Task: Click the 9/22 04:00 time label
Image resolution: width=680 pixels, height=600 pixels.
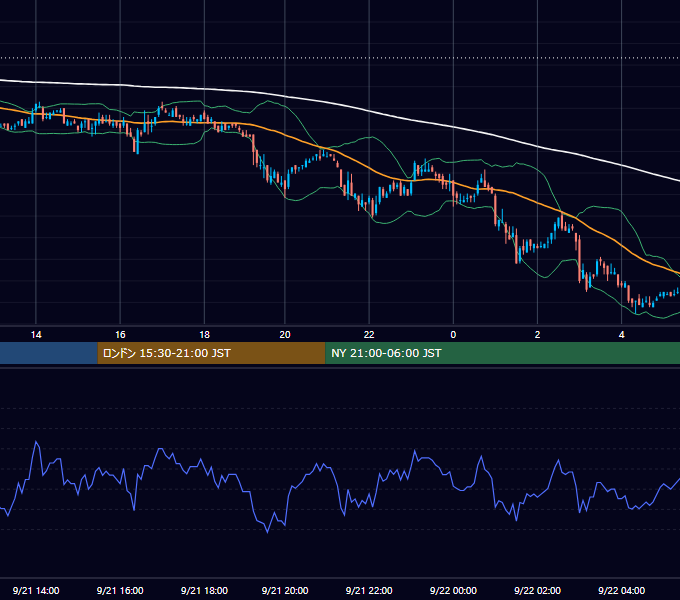Action: [x=621, y=590]
